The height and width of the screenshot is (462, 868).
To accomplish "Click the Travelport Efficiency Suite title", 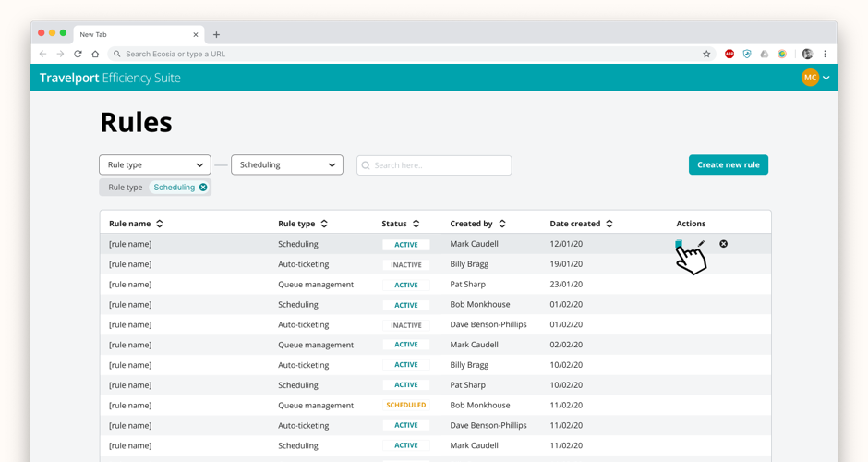I will pos(110,78).
